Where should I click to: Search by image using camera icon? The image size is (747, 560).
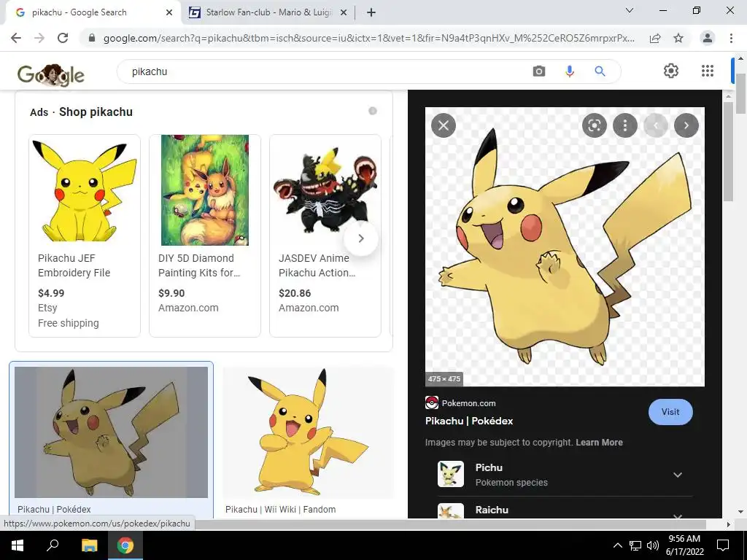[x=539, y=71]
